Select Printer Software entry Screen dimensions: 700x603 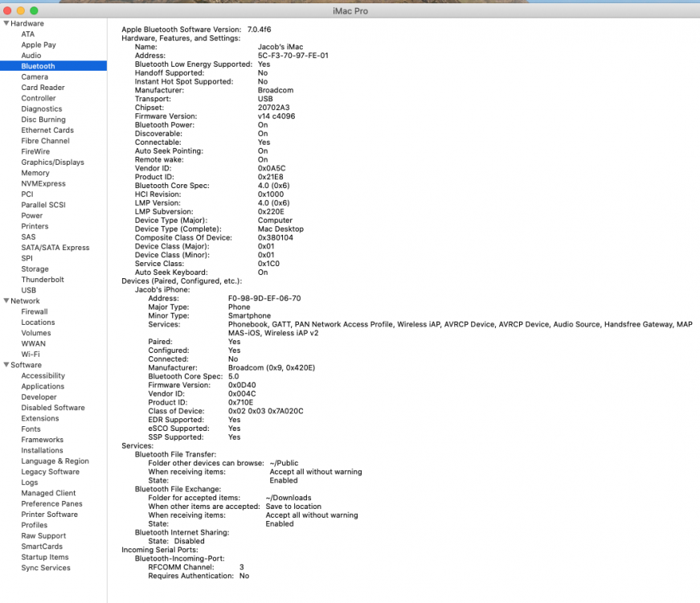tap(50, 514)
